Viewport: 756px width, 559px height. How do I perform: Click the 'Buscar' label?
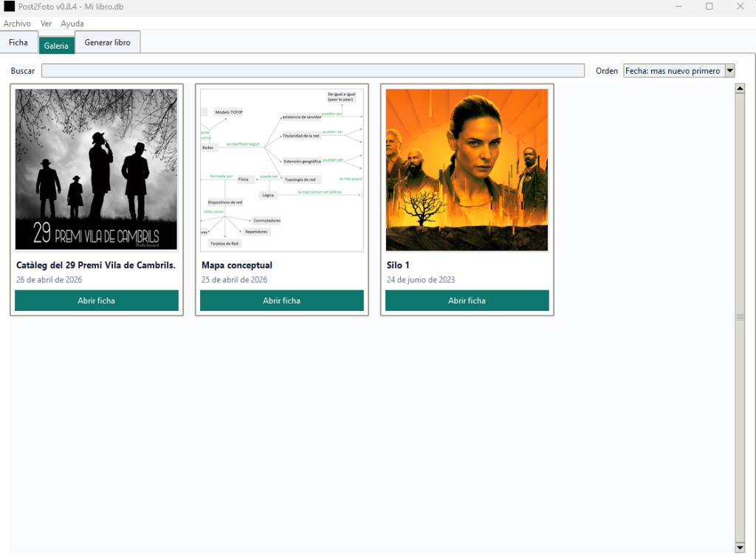click(x=23, y=71)
